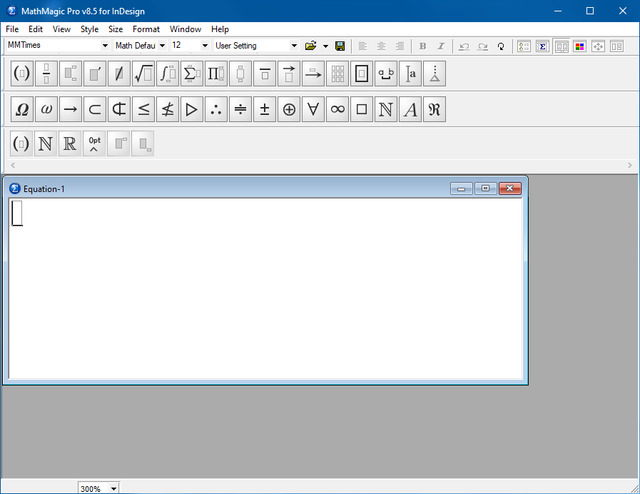
Task: Click the Opt template button
Action: 94,144
